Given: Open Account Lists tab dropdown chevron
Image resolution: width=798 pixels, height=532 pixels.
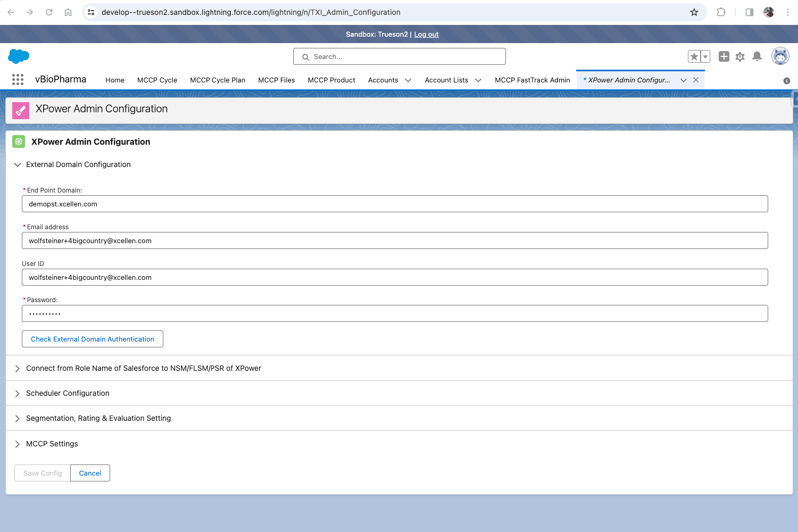Looking at the screenshot, I should [x=478, y=80].
